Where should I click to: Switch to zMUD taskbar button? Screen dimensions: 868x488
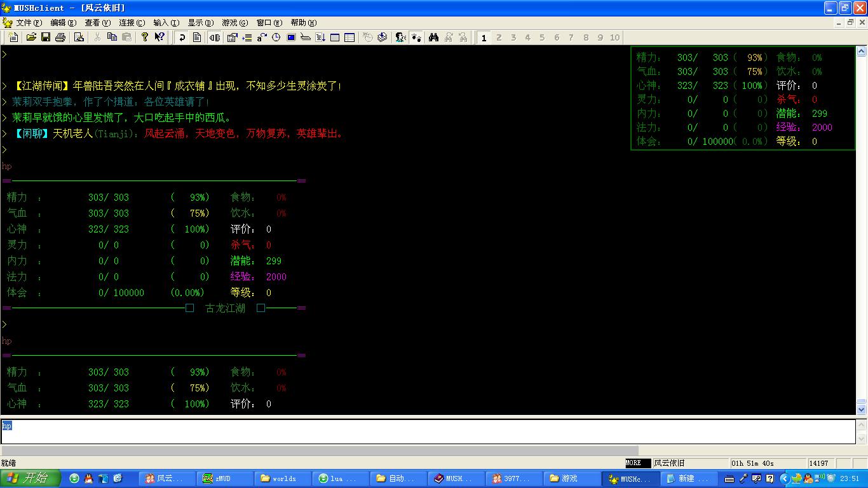(x=224, y=478)
